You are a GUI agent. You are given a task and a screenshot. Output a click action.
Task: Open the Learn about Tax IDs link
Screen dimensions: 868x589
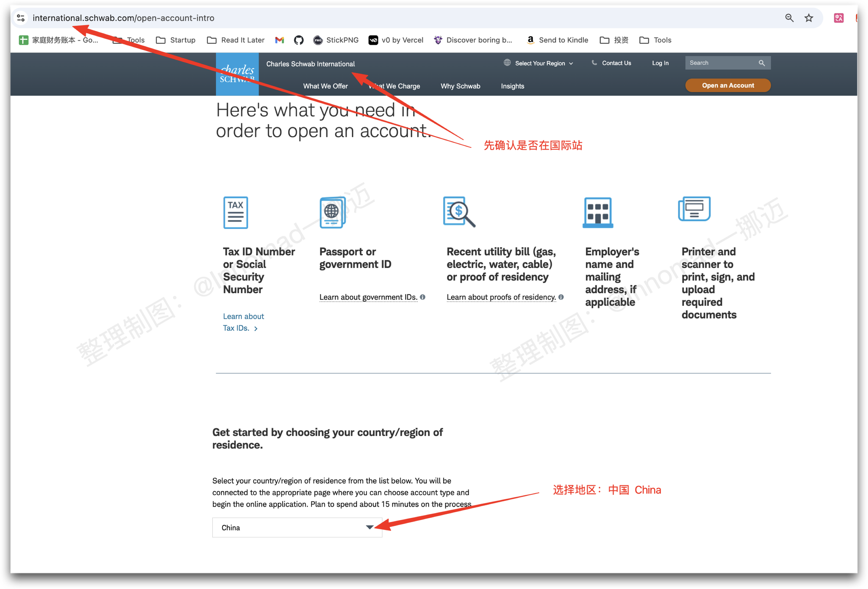click(x=243, y=322)
